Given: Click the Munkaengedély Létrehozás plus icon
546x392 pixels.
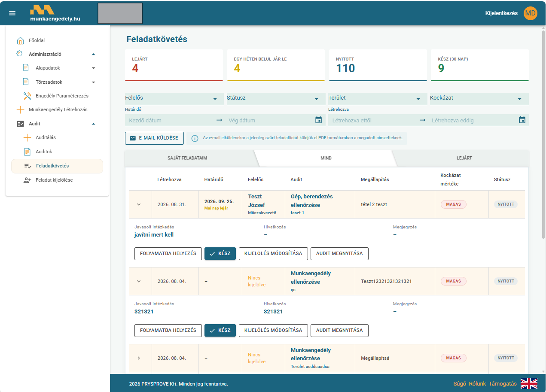Looking at the screenshot, I should coord(20,109).
